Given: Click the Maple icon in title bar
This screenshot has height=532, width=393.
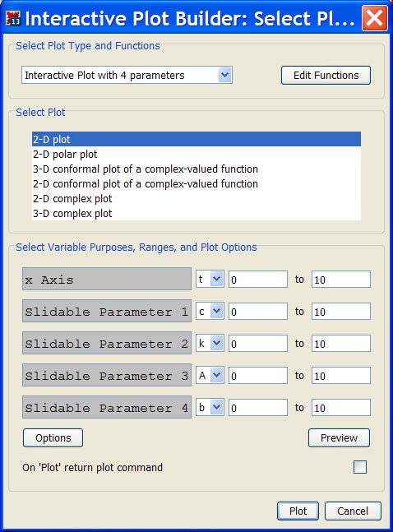Looking at the screenshot, I should click(x=14, y=18).
